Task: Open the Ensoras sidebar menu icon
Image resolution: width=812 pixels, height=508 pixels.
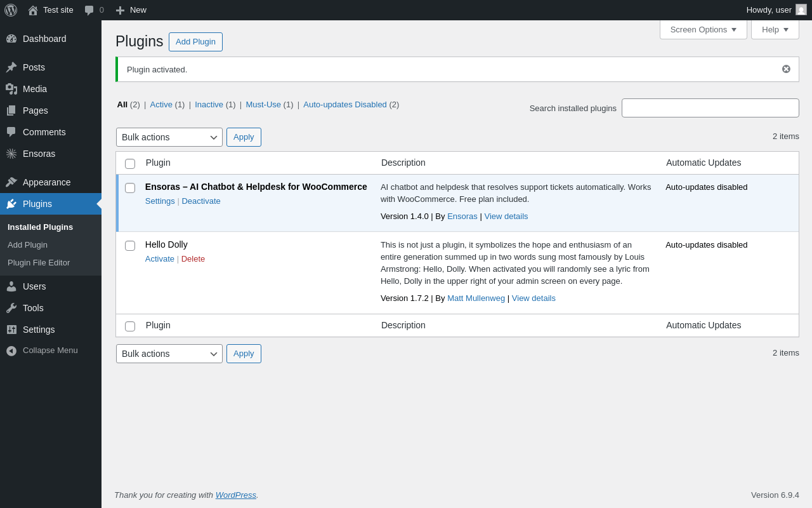Action: [11, 154]
